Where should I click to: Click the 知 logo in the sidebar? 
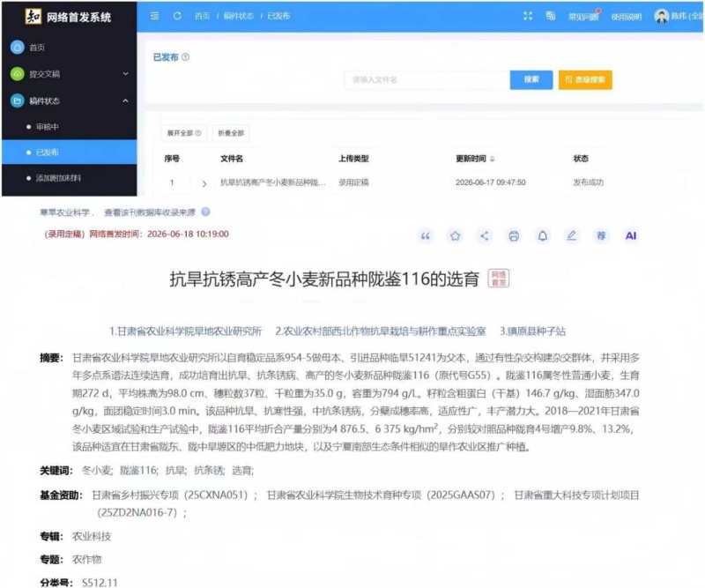(x=33, y=17)
